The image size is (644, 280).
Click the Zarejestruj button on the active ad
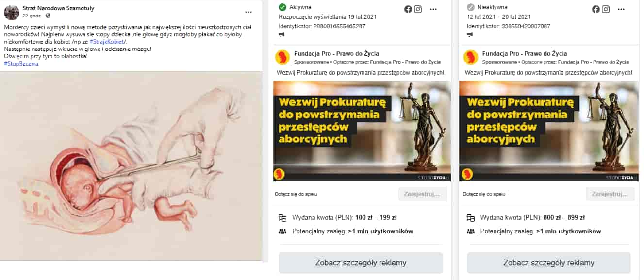pos(423,194)
